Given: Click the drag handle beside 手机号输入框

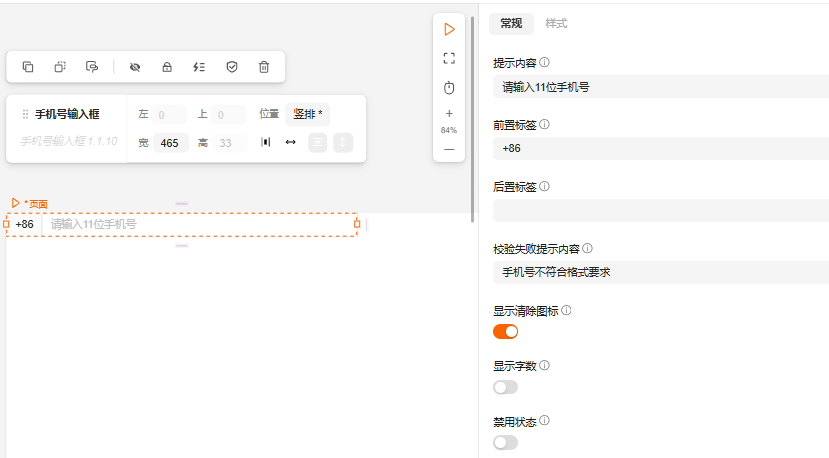Looking at the screenshot, I should (x=25, y=114).
